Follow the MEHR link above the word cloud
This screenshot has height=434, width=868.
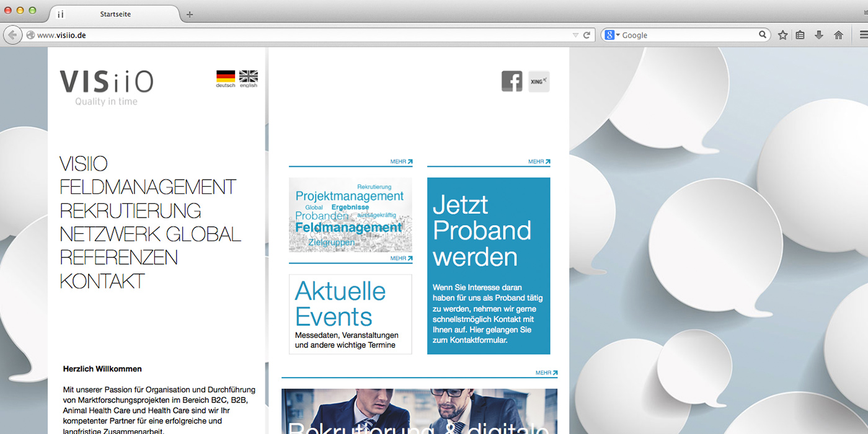(x=401, y=162)
